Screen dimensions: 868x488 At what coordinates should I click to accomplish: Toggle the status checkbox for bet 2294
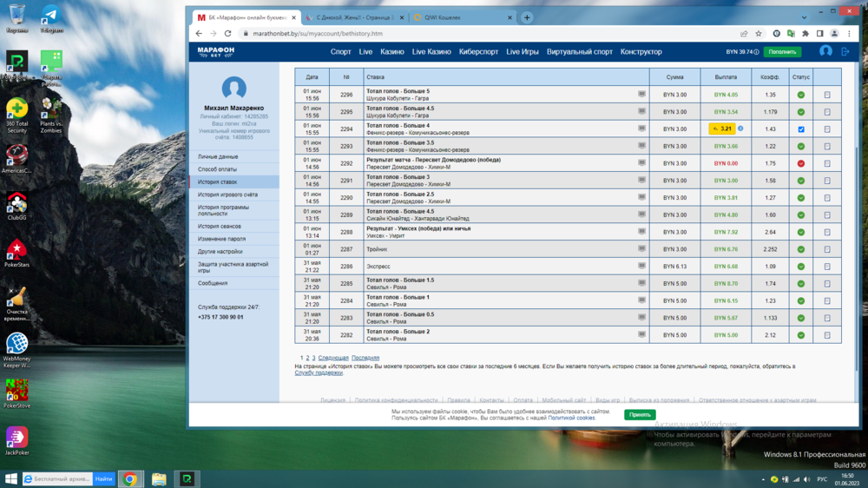(801, 129)
